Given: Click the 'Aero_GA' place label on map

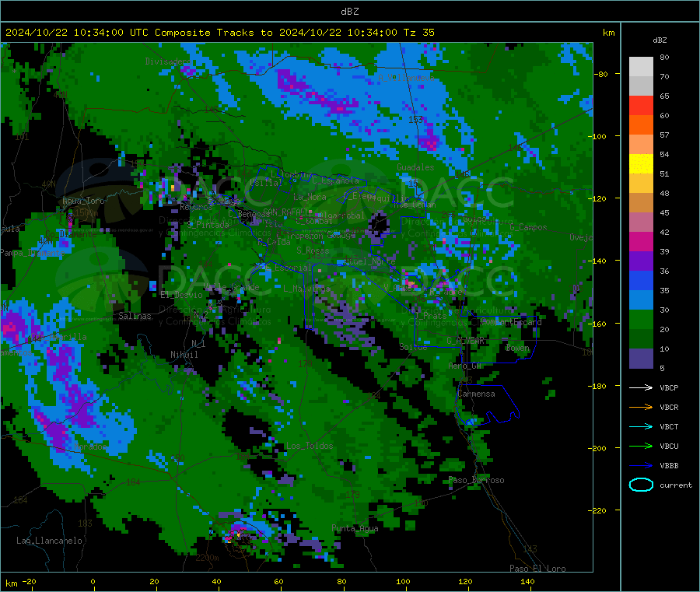Looking at the screenshot, I should click(465, 366).
